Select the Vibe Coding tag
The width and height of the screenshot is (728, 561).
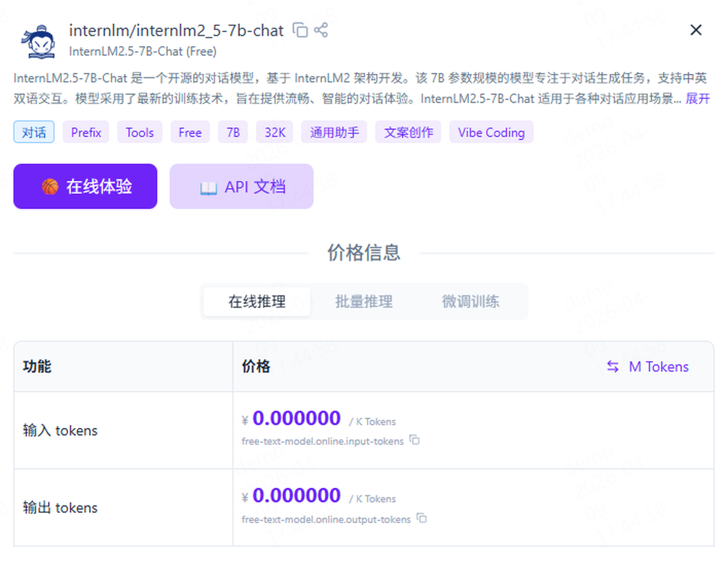coord(491,132)
